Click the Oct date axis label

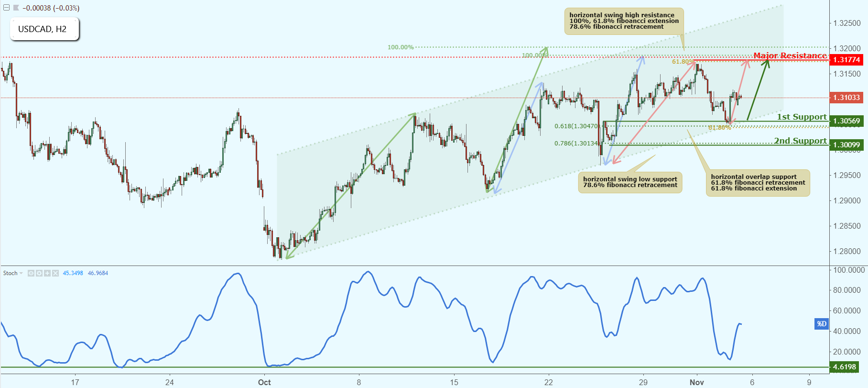(x=264, y=382)
